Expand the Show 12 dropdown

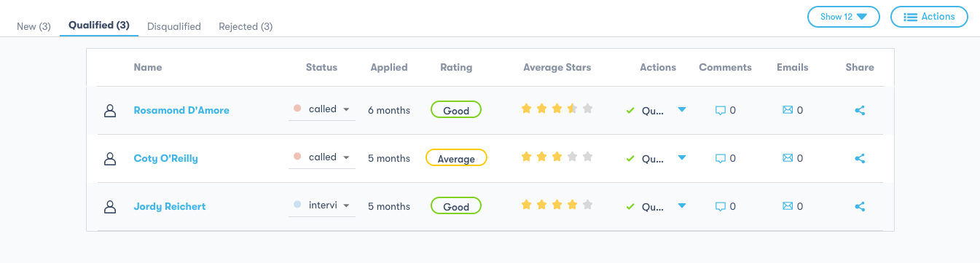(844, 17)
